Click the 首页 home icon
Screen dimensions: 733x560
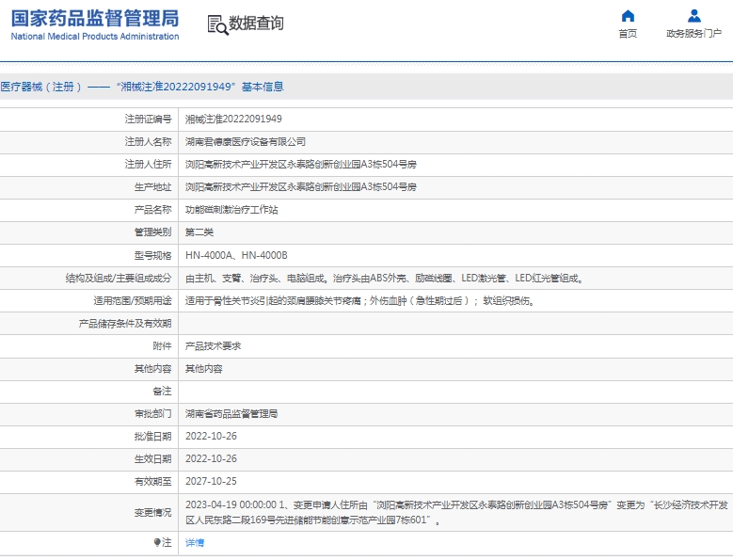coord(628,16)
